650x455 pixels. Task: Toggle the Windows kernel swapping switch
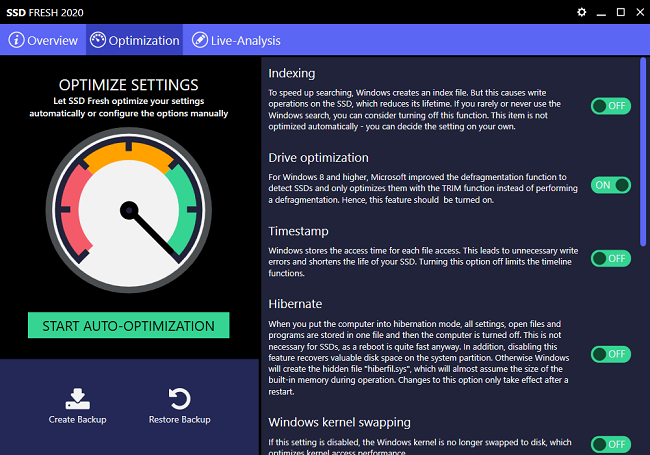[x=611, y=444]
